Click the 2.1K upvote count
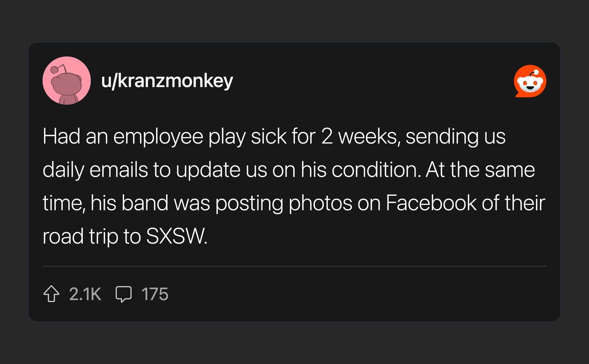 tap(85, 294)
